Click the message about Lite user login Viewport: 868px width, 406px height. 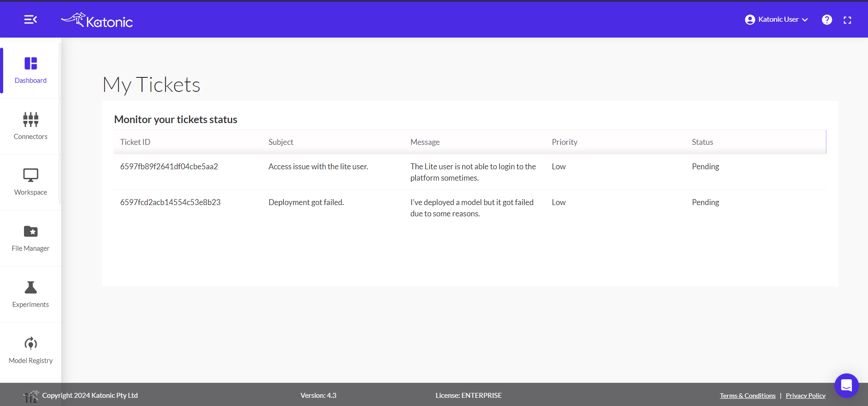point(473,172)
